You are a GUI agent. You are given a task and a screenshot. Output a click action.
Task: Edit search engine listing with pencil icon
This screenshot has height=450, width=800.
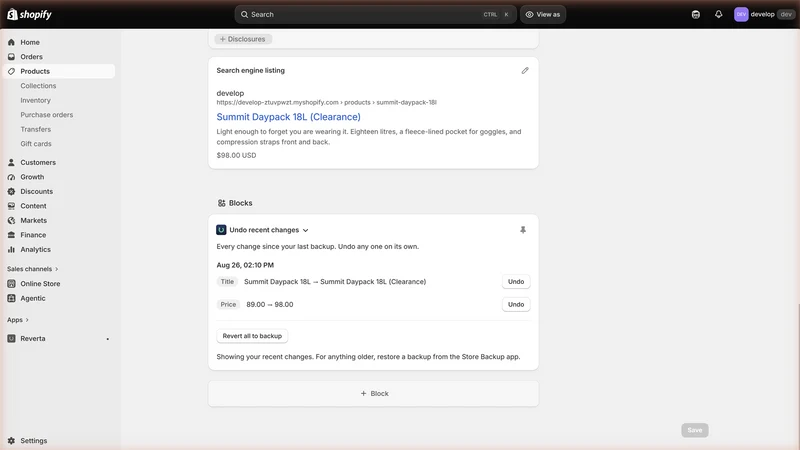coord(525,70)
